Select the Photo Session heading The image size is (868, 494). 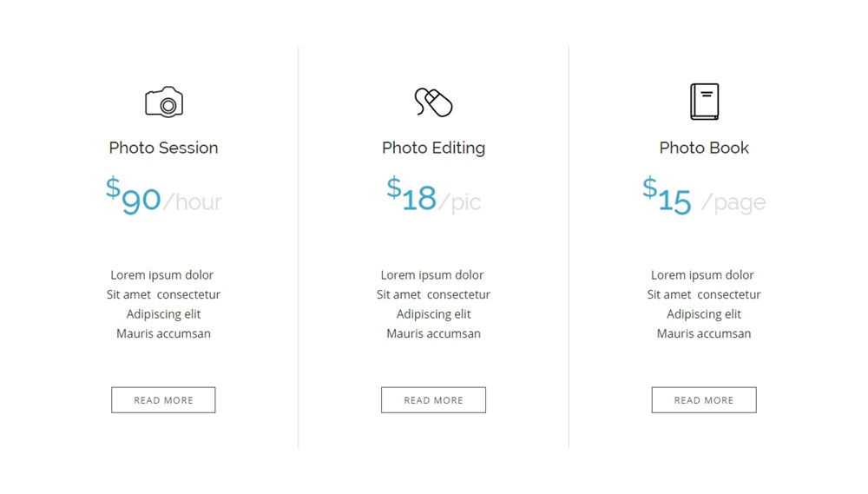(x=163, y=148)
